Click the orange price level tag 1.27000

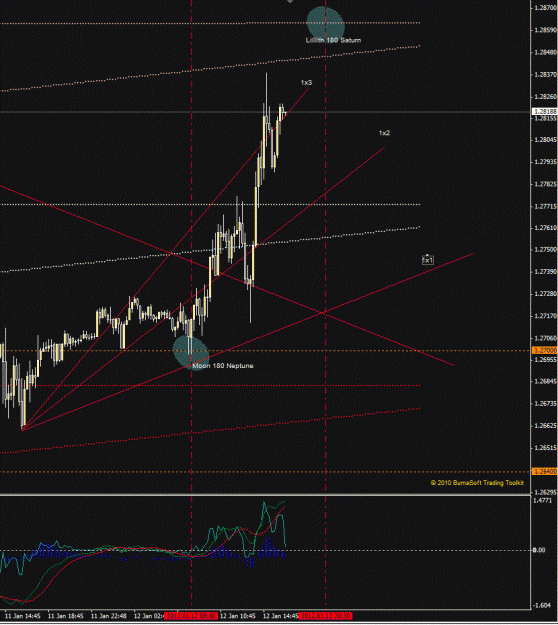coord(545,350)
